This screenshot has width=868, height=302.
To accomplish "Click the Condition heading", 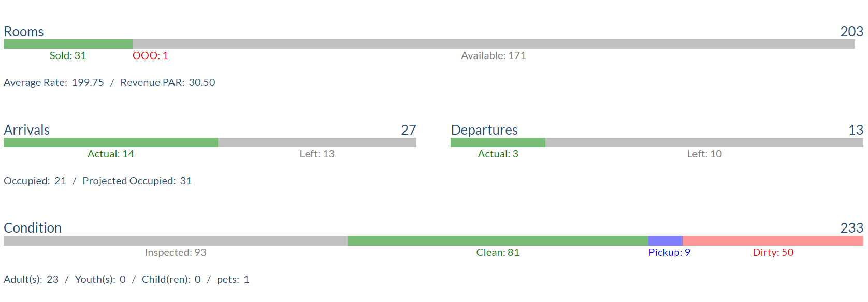I will pos(33,228).
